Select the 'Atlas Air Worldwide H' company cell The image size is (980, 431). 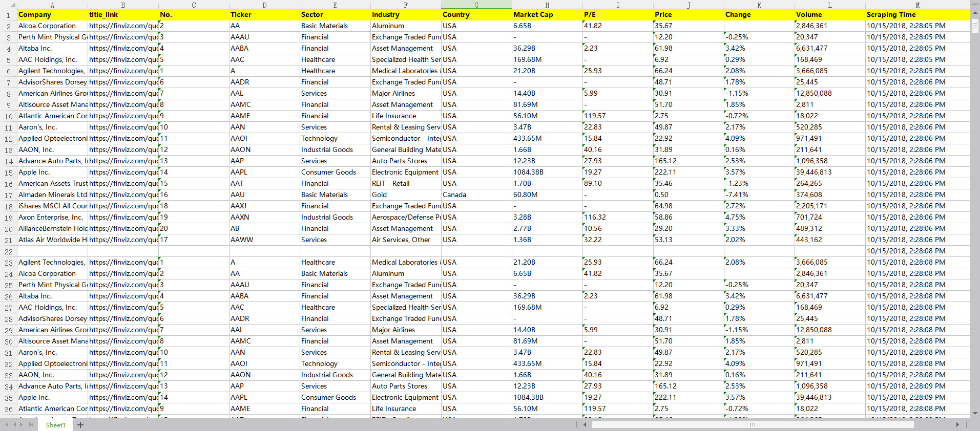click(x=52, y=240)
